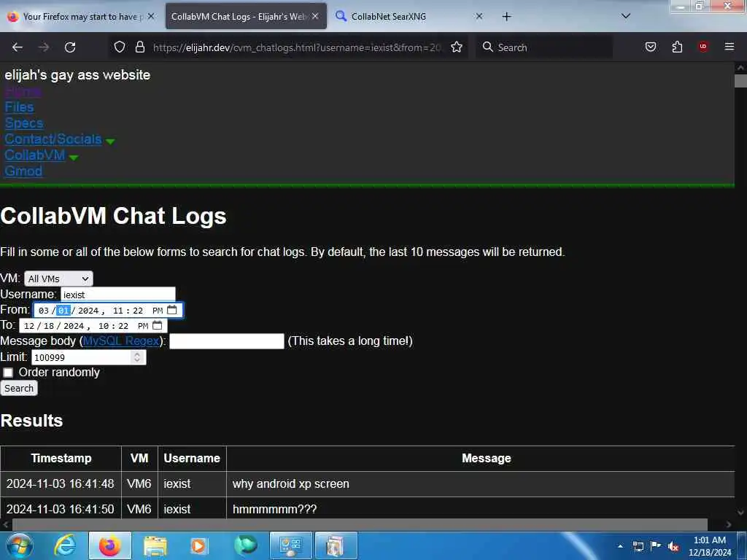Viewport: 747px width, 560px height.
Task: Launch Internet Explorer from the taskbar
Action: click(65, 545)
